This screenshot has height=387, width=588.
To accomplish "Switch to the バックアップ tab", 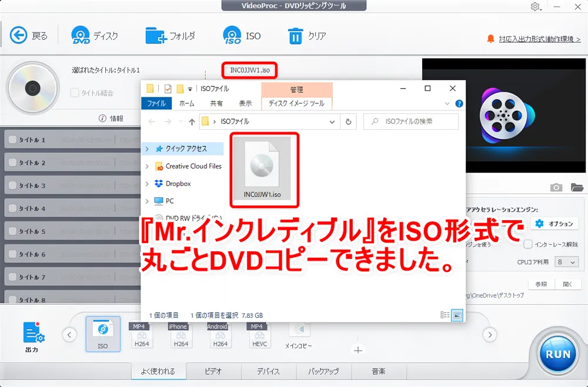I will [x=323, y=371].
